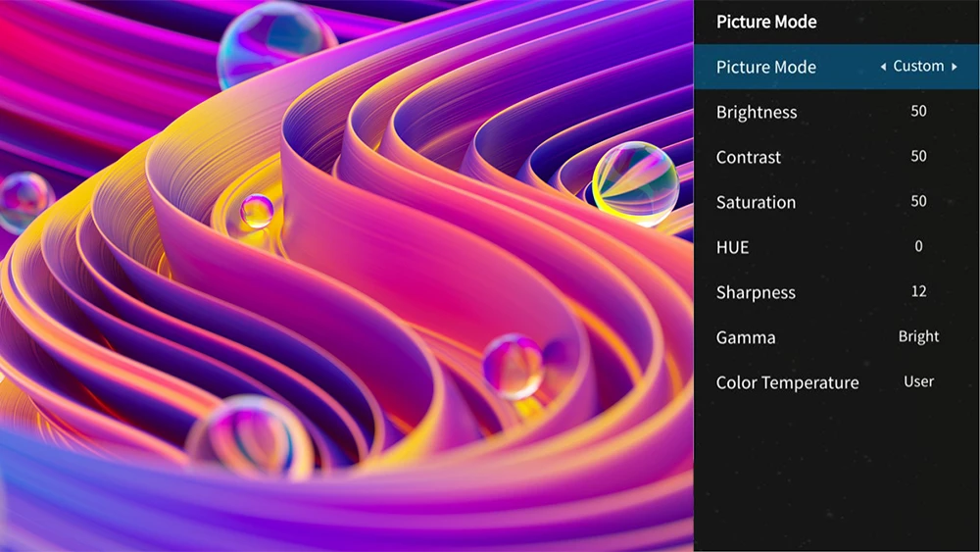Select the HUE menu item

tap(836, 247)
